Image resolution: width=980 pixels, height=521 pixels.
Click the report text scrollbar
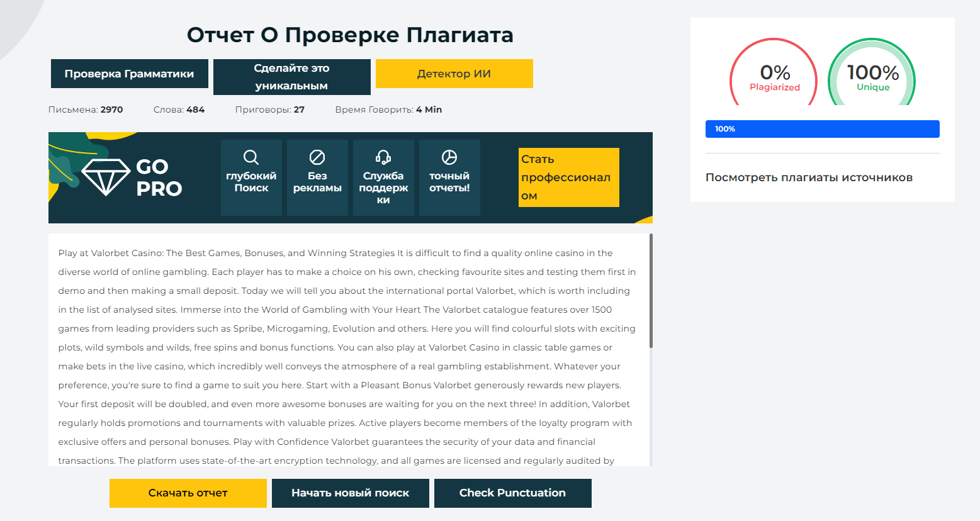pos(651,291)
